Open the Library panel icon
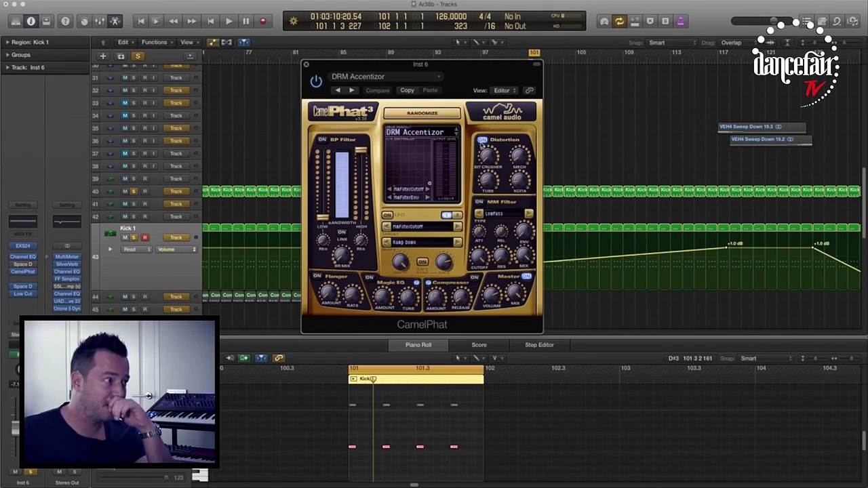The image size is (868, 488). pyautogui.click(x=15, y=21)
